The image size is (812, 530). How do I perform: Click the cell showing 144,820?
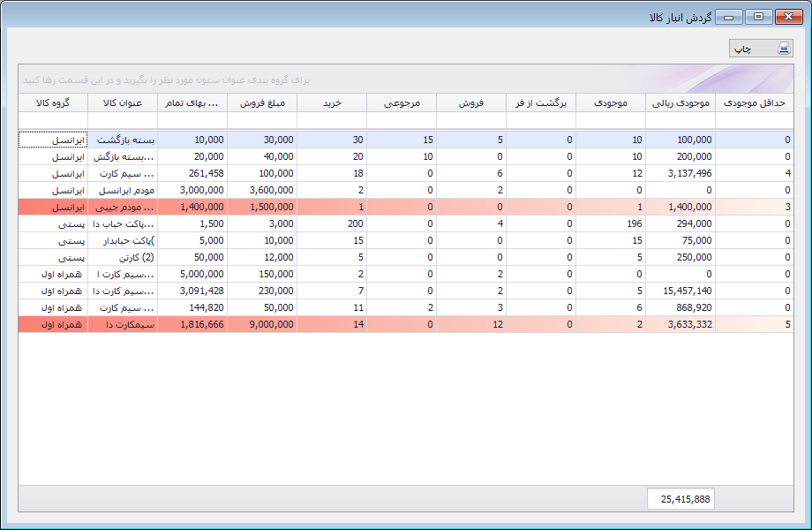pyautogui.click(x=192, y=307)
